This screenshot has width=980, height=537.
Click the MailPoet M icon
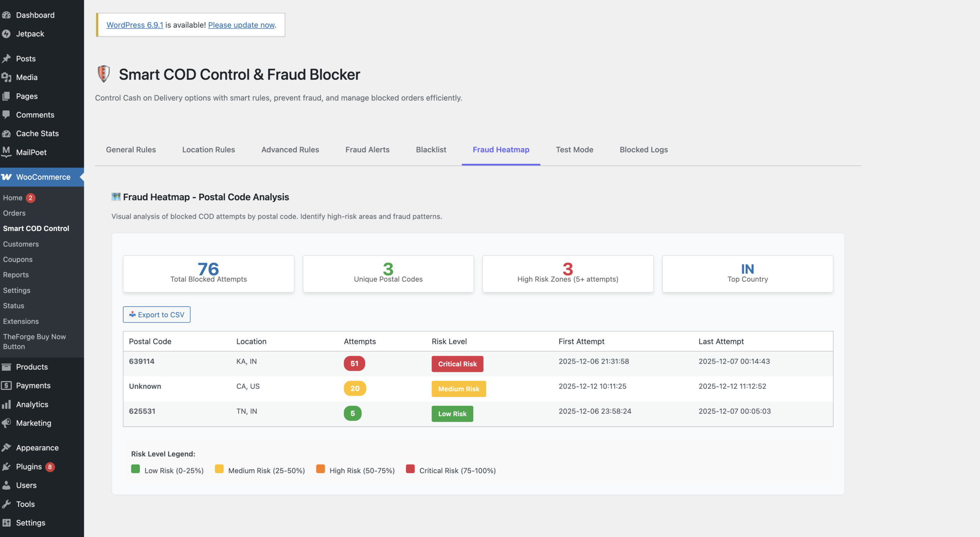(x=7, y=152)
